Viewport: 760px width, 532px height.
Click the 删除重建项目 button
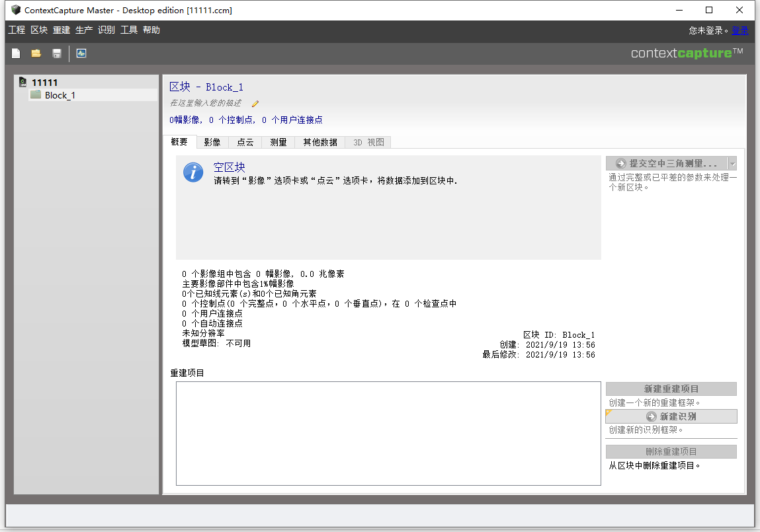pos(671,451)
